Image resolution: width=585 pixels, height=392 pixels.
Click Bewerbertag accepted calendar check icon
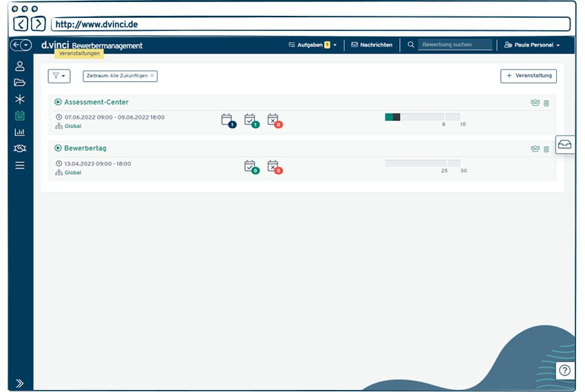click(x=251, y=166)
